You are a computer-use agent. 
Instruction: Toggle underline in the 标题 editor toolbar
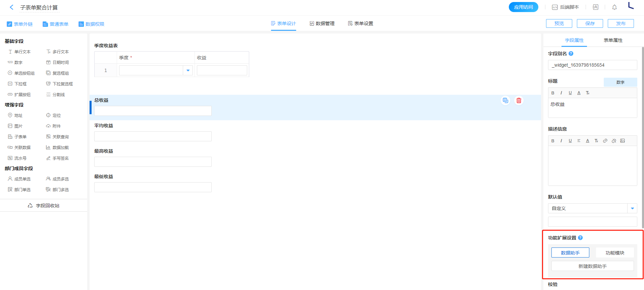coord(570,93)
